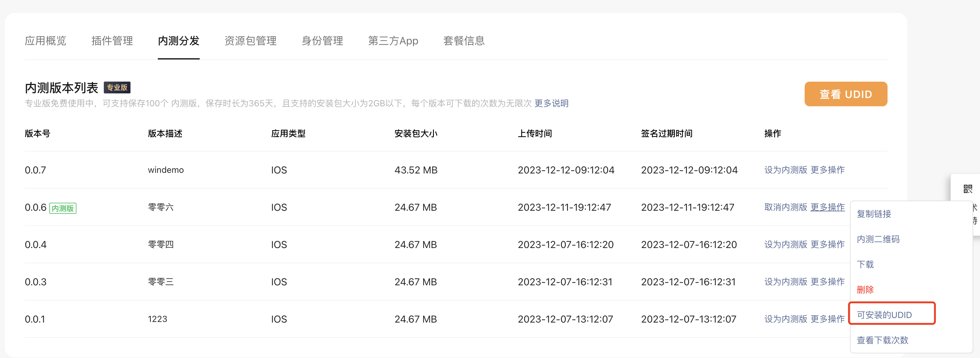Open the 更多说明 link

pyautogui.click(x=551, y=104)
